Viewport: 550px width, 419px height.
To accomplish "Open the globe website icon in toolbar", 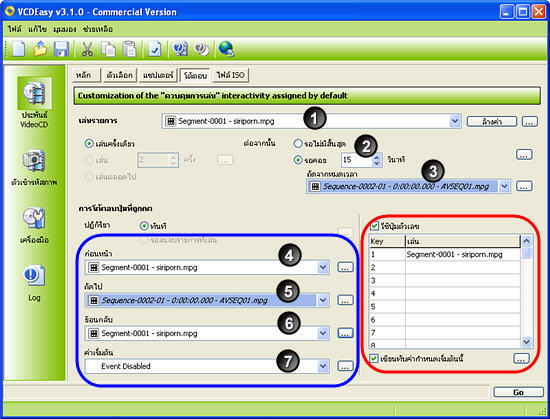I will 226,49.
